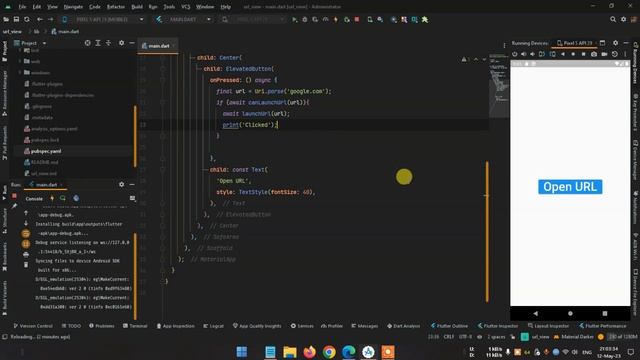
Task: Open the VCS menu
Action: pyautogui.click(x=186, y=7)
